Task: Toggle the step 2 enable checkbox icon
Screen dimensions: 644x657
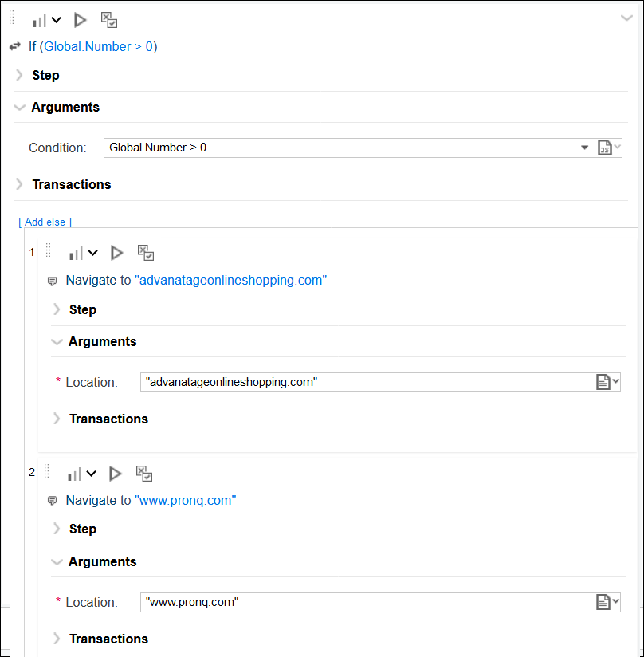Action: (144, 474)
